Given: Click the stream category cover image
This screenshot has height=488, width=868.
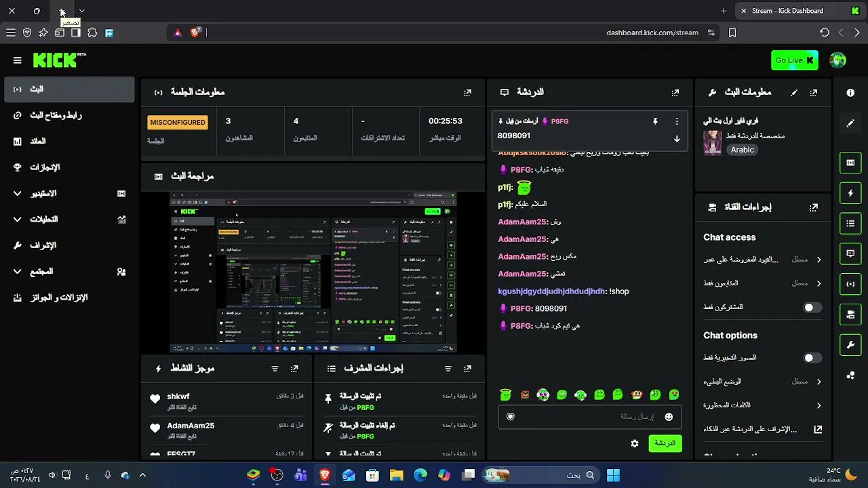Looking at the screenshot, I should click(712, 143).
